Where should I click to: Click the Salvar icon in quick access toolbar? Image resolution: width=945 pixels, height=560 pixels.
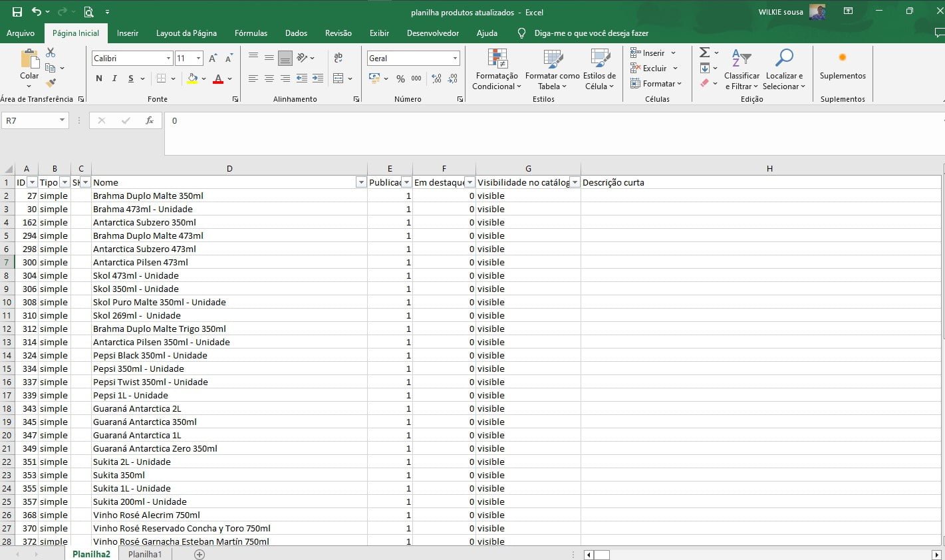[17, 11]
